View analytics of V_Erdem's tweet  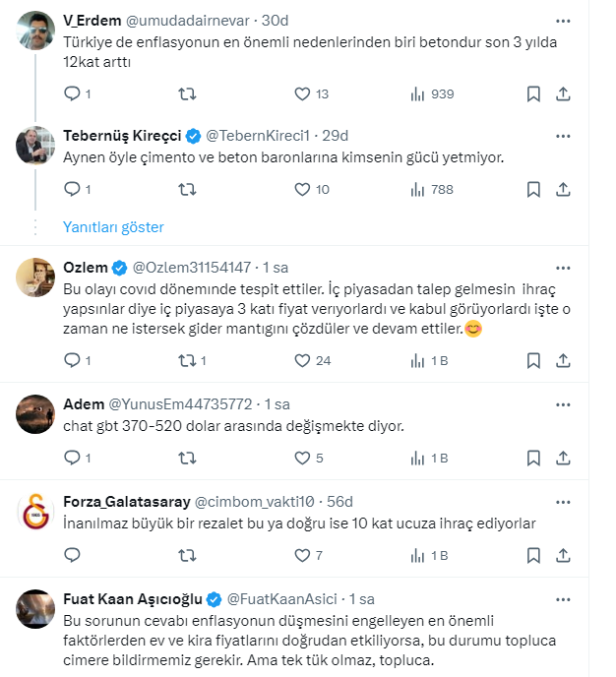(417, 93)
